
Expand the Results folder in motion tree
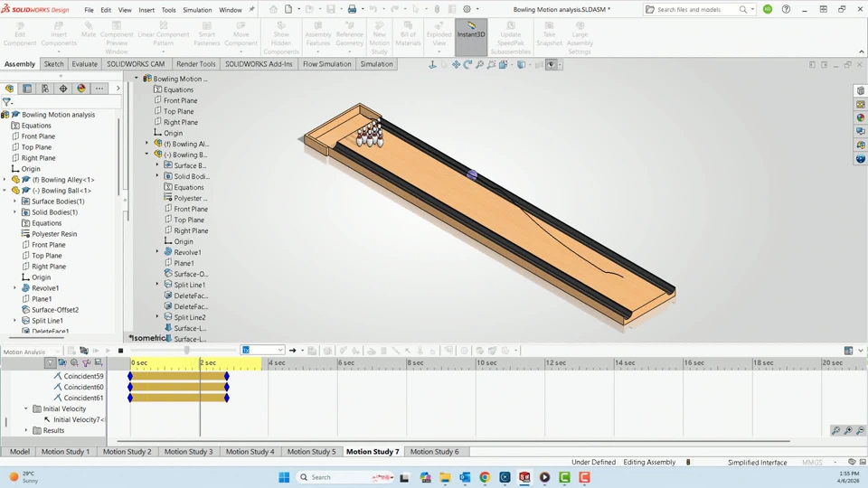point(26,430)
